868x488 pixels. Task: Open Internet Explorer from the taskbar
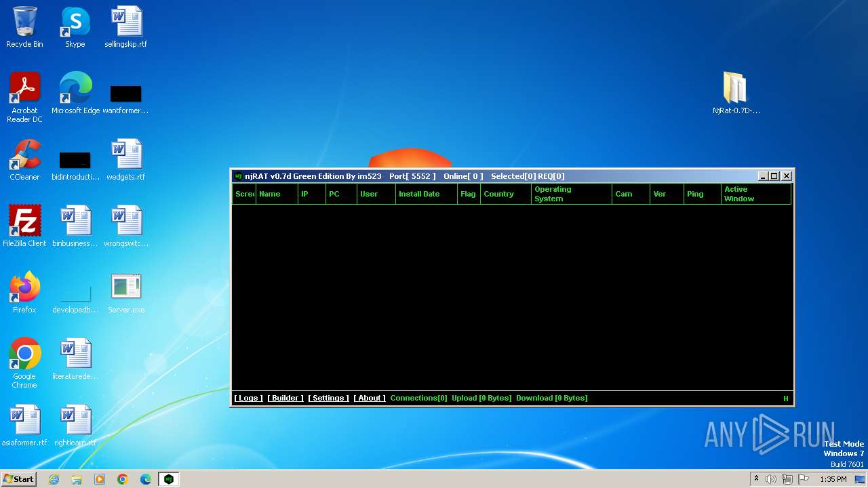(x=54, y=479)
